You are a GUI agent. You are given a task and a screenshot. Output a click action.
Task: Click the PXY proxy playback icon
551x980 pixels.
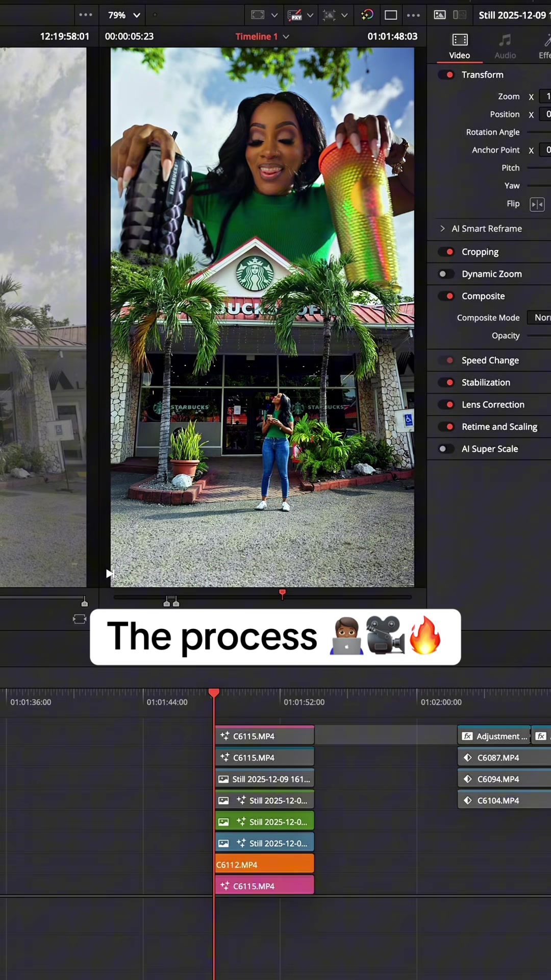[295, 15]
